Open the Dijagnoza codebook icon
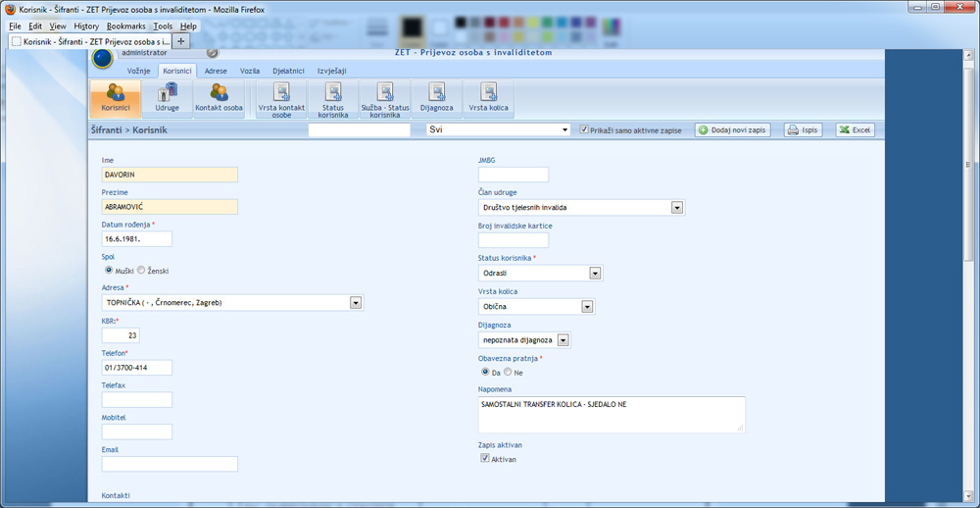Image resolution: width=980 pixels, height=508 pixels. 437,99
